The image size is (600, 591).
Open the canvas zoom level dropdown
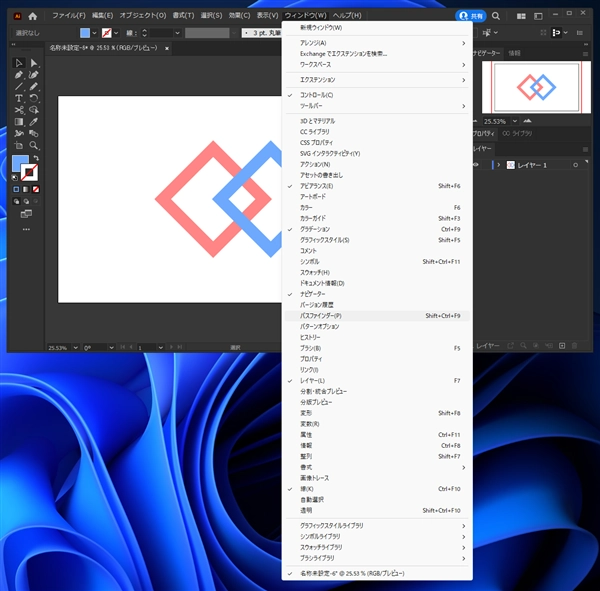[75, 348]
